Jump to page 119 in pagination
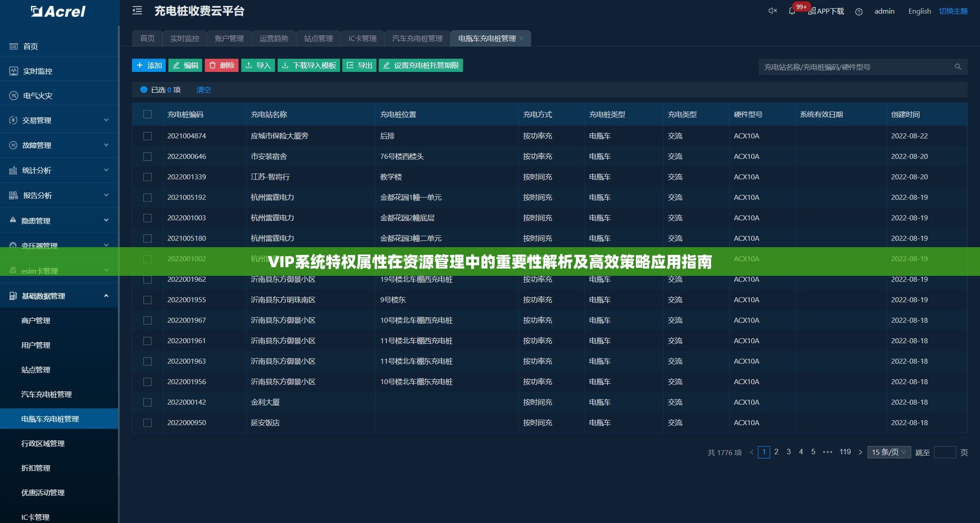 [845, 452]
